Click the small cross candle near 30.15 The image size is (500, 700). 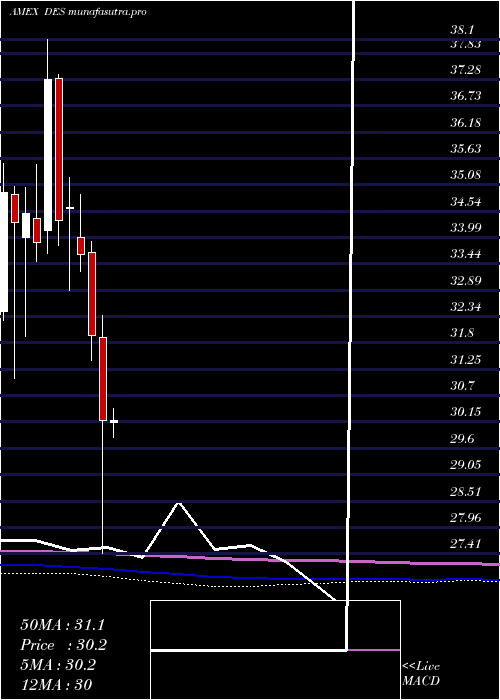114,421
